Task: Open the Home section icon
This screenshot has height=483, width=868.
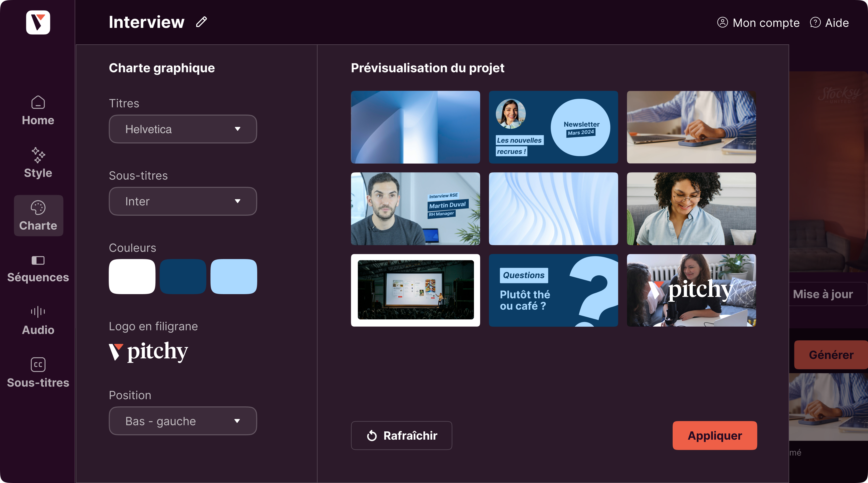Action: [38, 102]
